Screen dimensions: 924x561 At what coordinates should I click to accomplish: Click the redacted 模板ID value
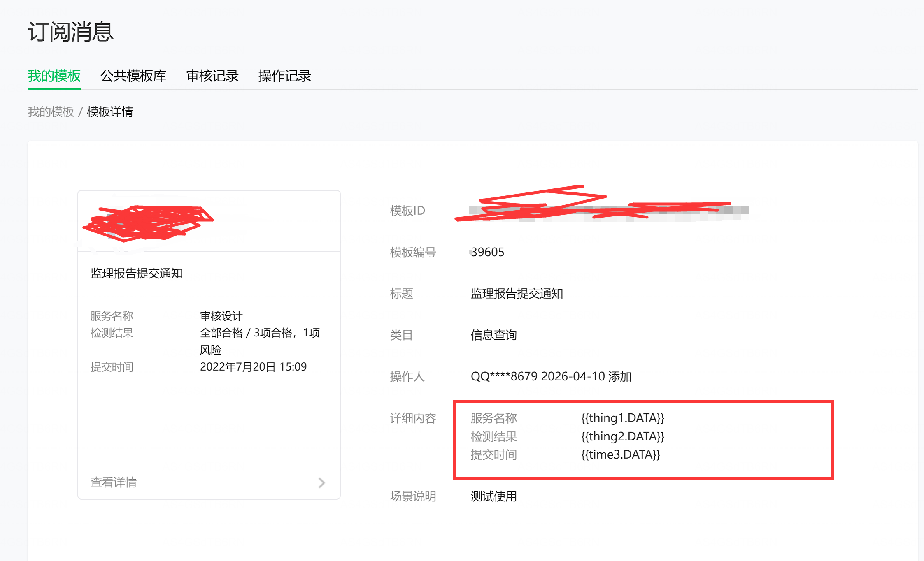[x=608, y=211]
